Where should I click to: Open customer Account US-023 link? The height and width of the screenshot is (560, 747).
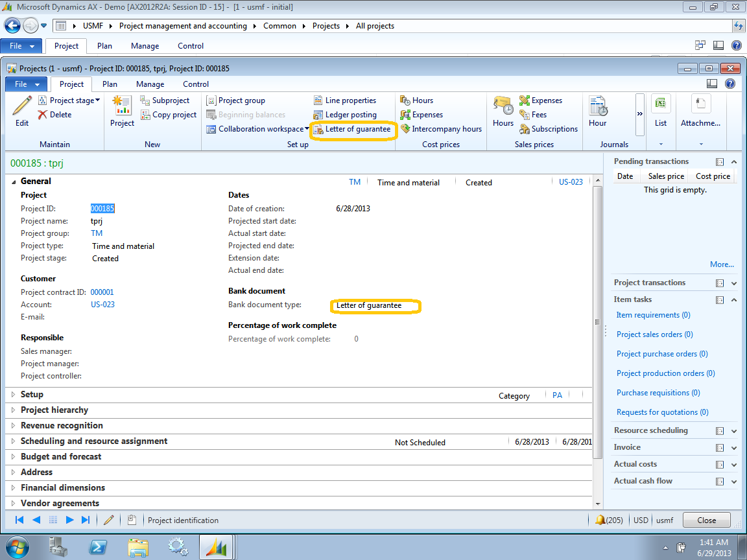102,305
